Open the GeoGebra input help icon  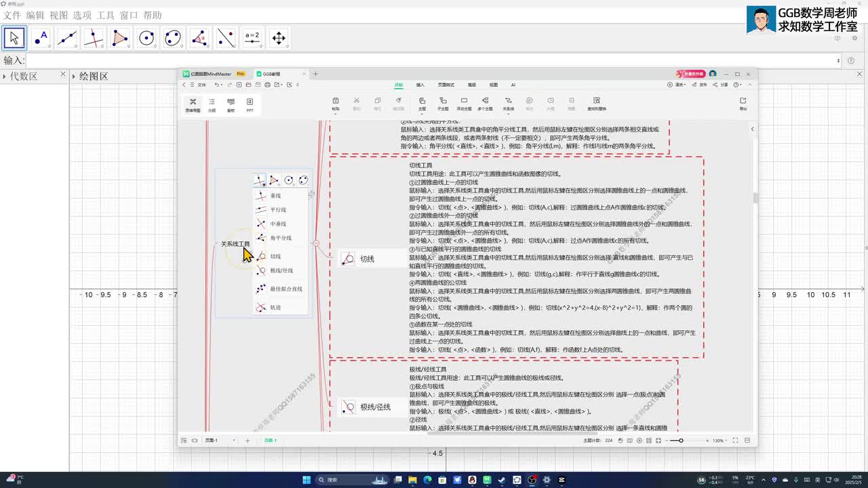(x=851, y=60)
